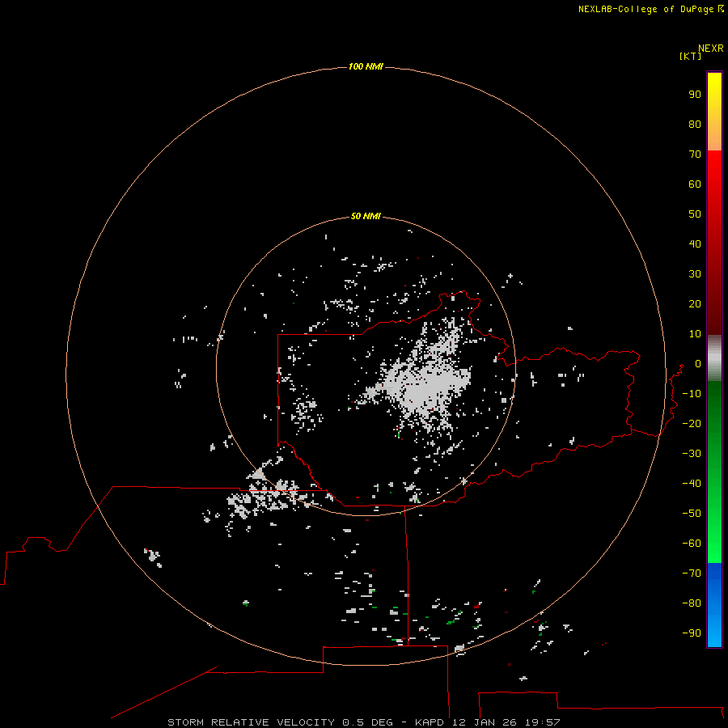728x728 pixels.
Task: Click the 70 value on the velocity scale
Action: coord(695,154)
